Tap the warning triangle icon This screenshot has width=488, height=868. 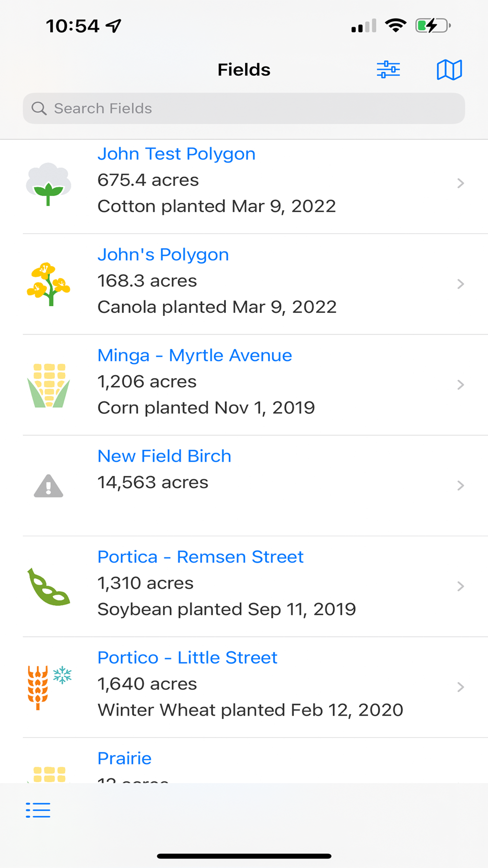48,486
